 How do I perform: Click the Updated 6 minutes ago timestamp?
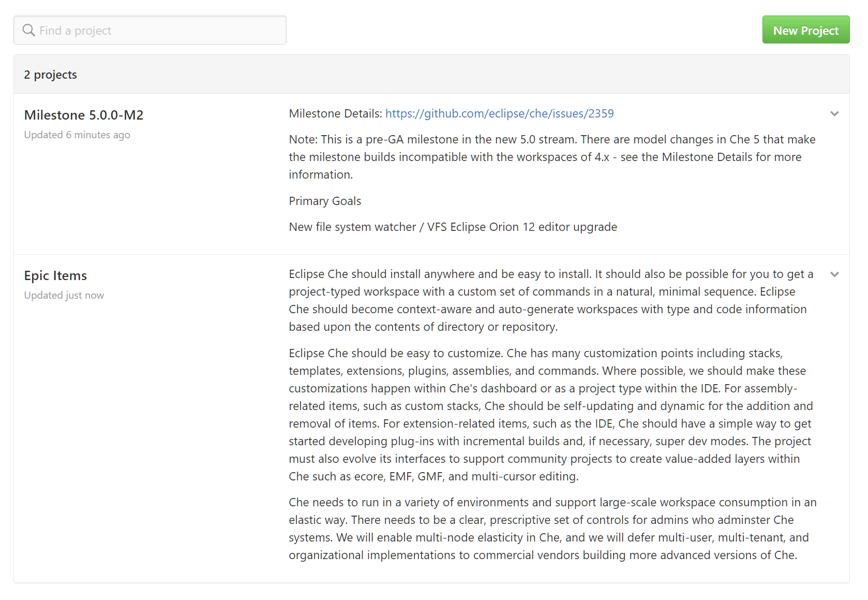pos(77,135)
